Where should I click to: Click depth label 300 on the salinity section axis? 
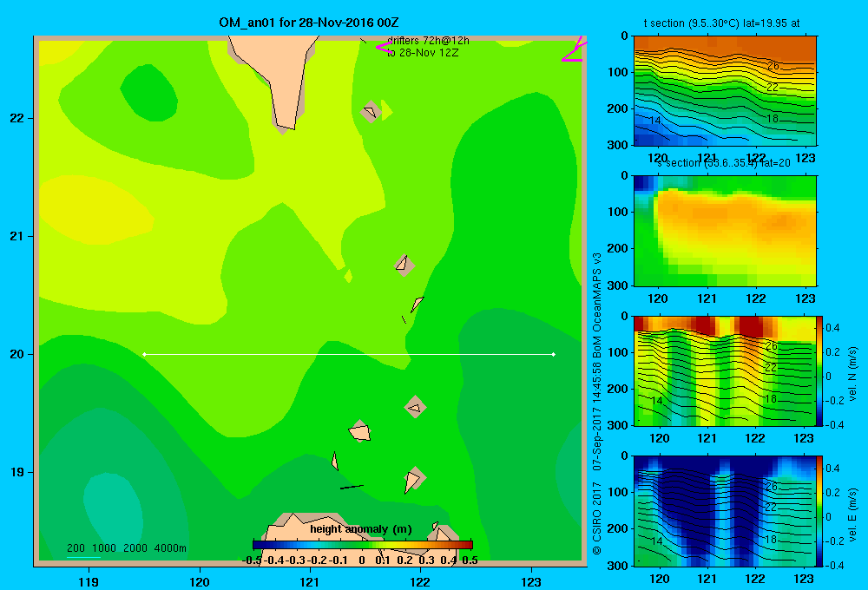pyautogui.click(x=618, y=285)
